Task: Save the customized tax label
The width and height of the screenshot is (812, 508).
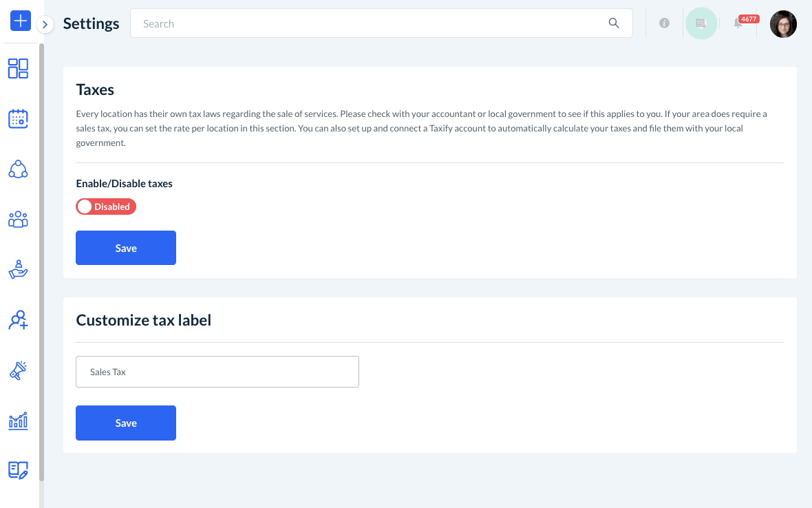Action: tap(126, 423)
